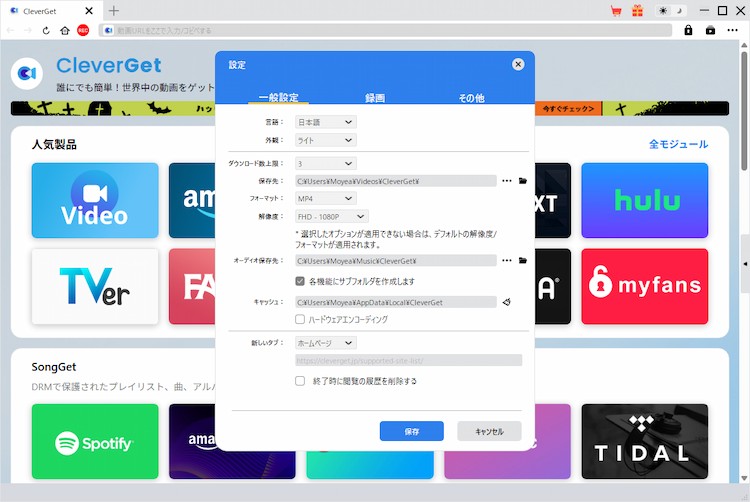Open the フォーマット MP4 dropdown
Viewport: 750px width, 502px height.
click(x=325, y=198)
